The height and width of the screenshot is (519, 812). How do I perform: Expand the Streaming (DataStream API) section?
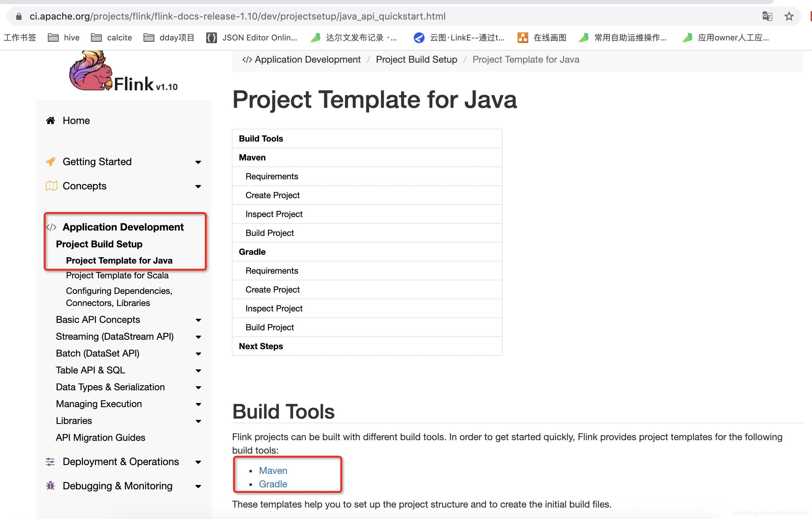(x=198, y=337)
